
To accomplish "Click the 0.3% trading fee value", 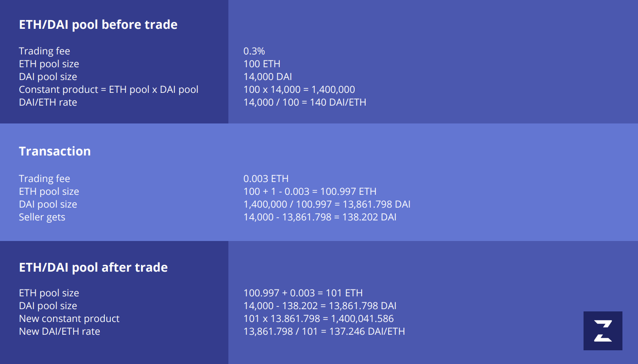I will (x=254, y=51).
